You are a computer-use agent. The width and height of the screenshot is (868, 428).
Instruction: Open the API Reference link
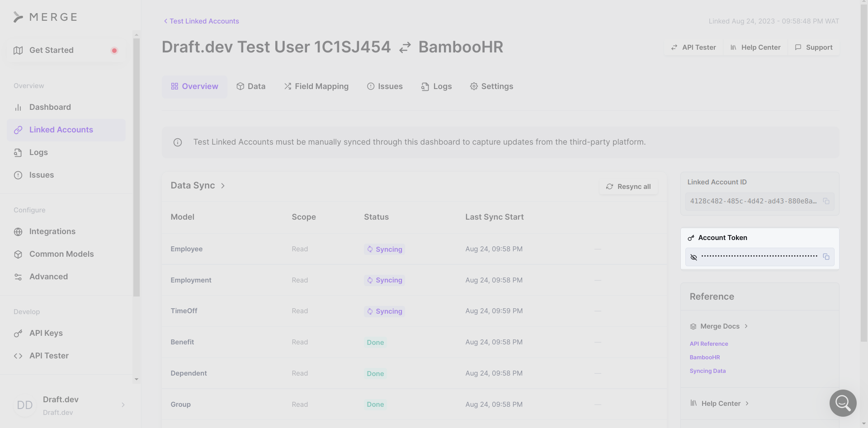709,343
